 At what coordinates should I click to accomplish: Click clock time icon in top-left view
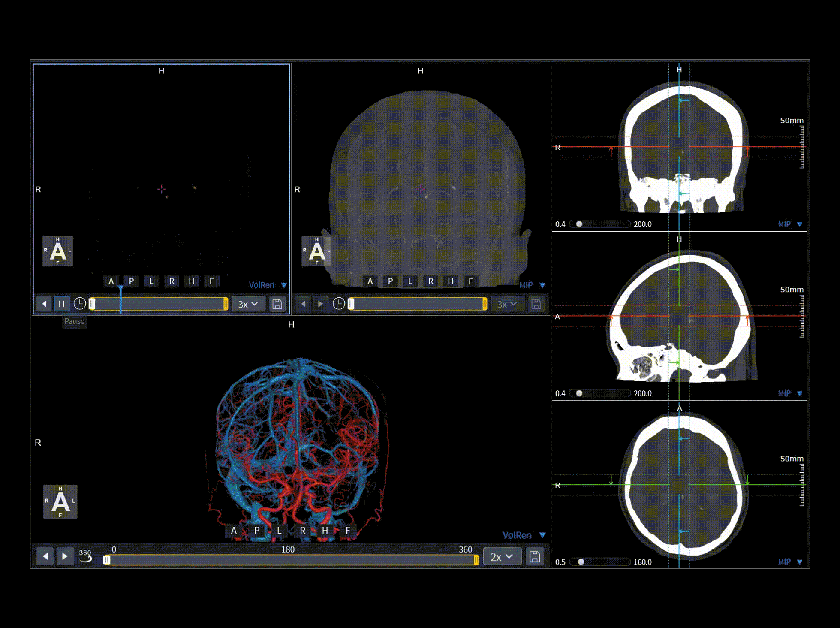point(80,304)
